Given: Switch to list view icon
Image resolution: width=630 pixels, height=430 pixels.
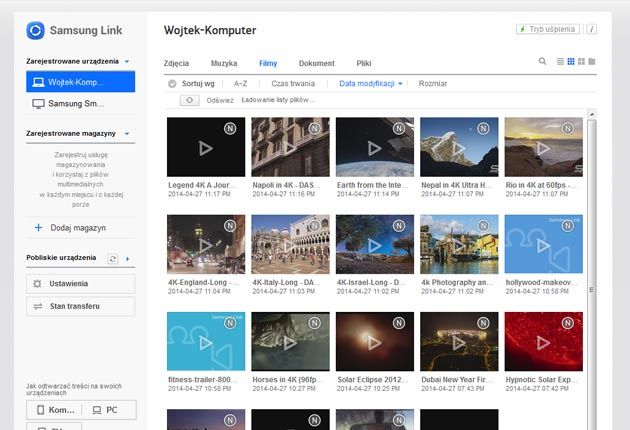Looking at the screenshot, I should pyautogui.click(x=560, y=61).
